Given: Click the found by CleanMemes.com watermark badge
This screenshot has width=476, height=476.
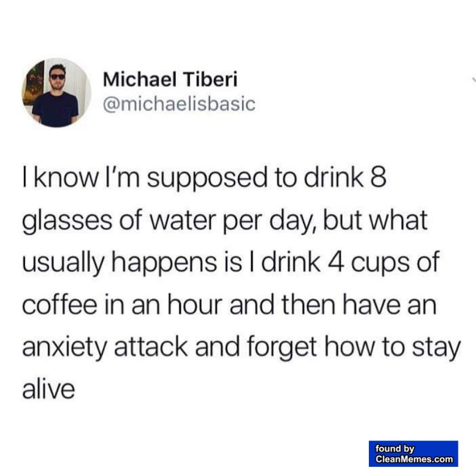Looking at the screenshot, I should pyautogui.click(x=413, y=453).
